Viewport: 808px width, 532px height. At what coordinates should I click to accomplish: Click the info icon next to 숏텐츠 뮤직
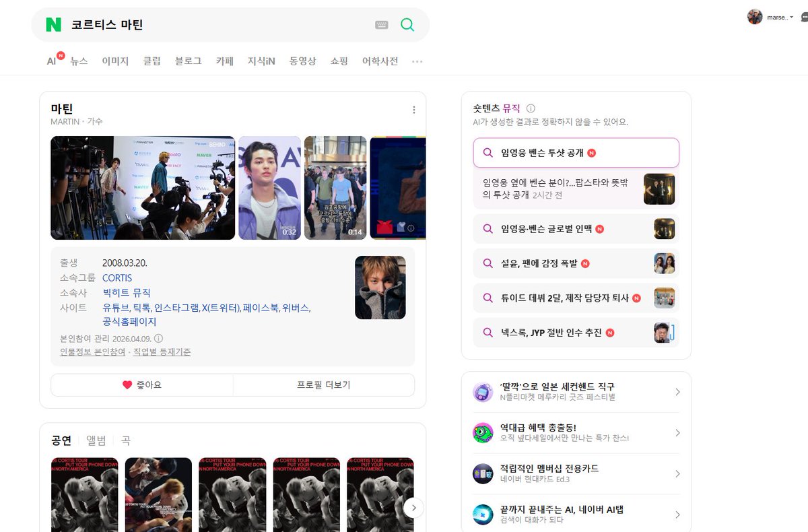tap(531, 108)
